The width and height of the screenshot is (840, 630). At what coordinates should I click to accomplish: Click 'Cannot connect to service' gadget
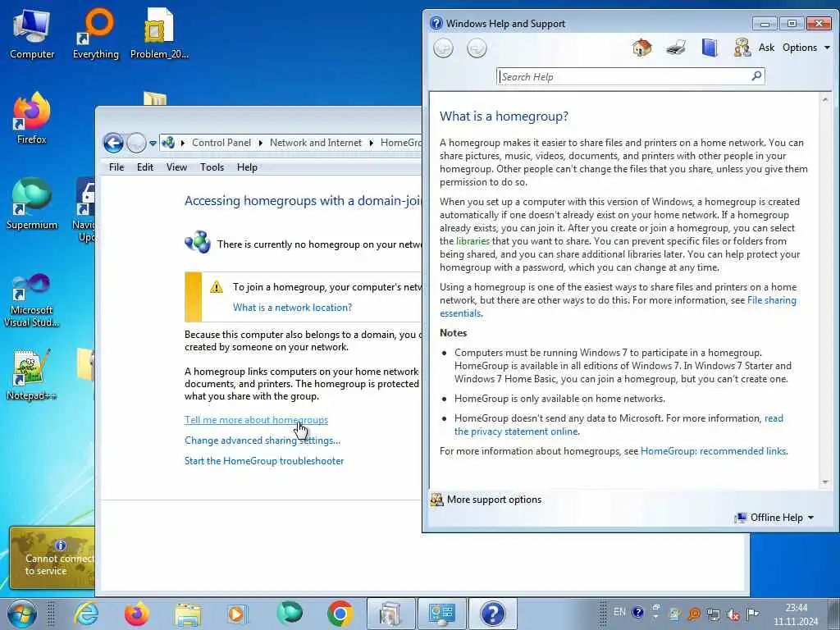point(52,558)
